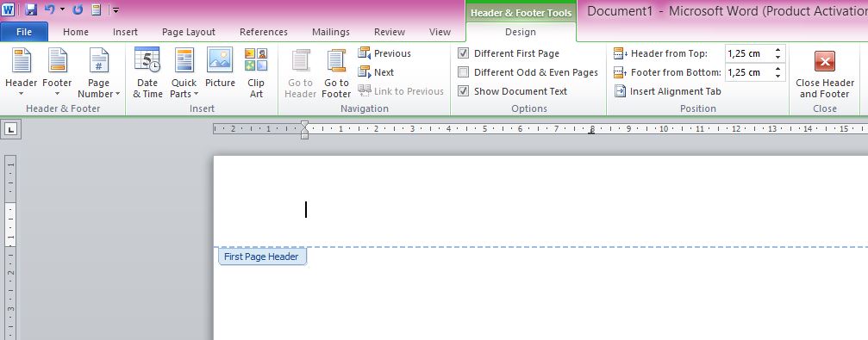Click the Redo/Repeat icon

(x=78, y=9)
